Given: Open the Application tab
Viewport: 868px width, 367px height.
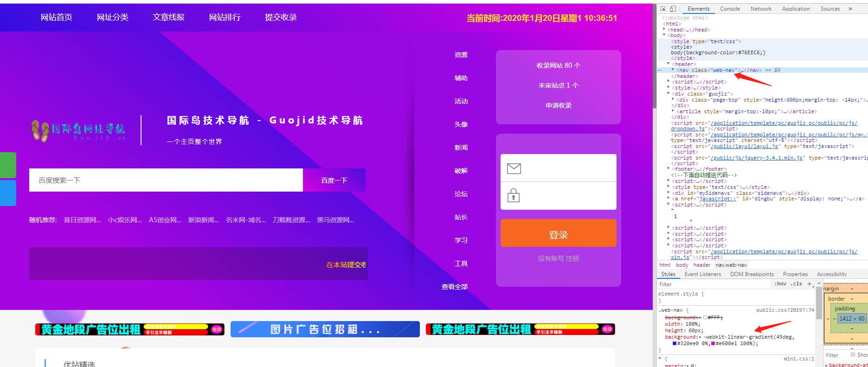Looking at the screenshot, I should (x=796, y=9).
